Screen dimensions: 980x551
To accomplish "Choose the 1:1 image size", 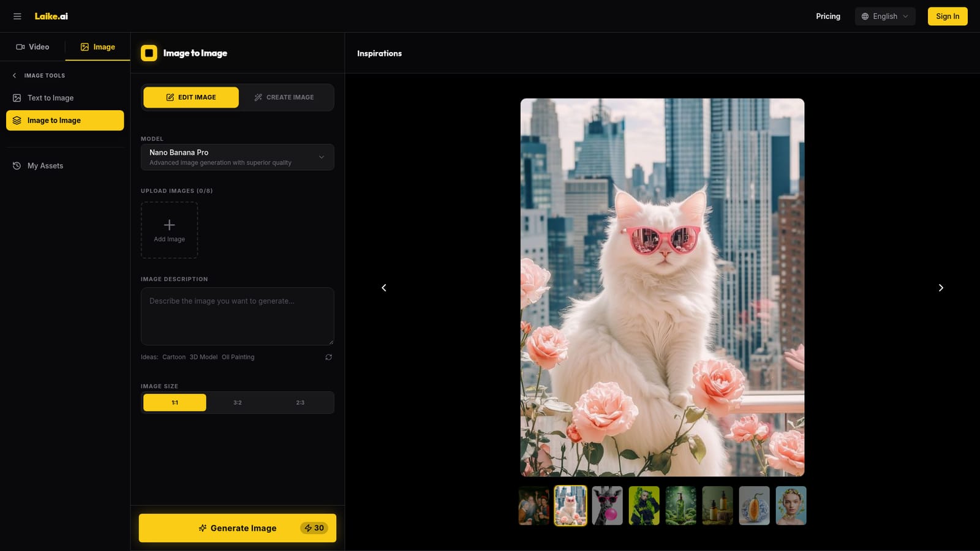I will tap(175, 403).
